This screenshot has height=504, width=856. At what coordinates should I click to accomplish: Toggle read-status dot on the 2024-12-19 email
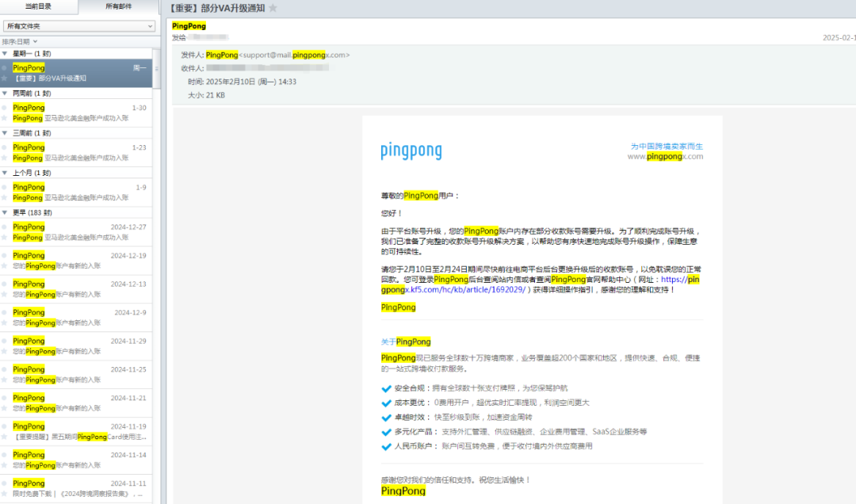[5, 255]
